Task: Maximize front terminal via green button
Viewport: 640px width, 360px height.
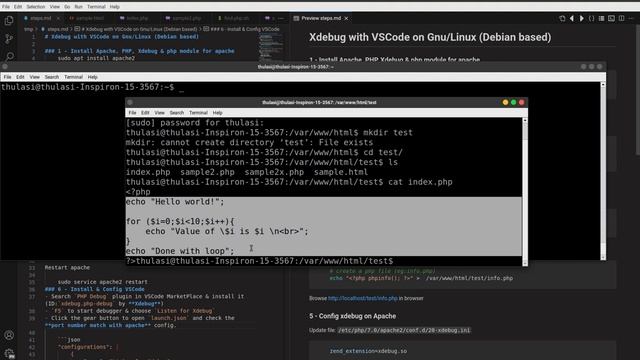Action: click(x=513, y=102)
